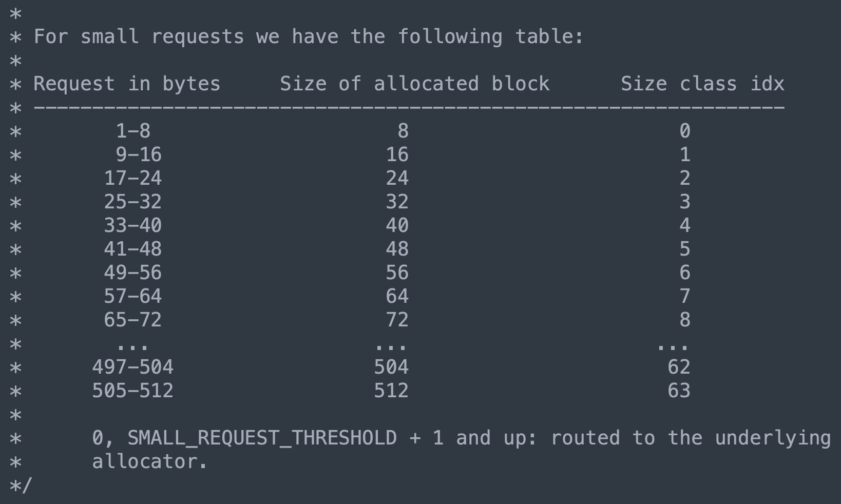Screen dimensions: 841x504
Task: Click the request range '17-24'
Action: click(x=133, y=178)
